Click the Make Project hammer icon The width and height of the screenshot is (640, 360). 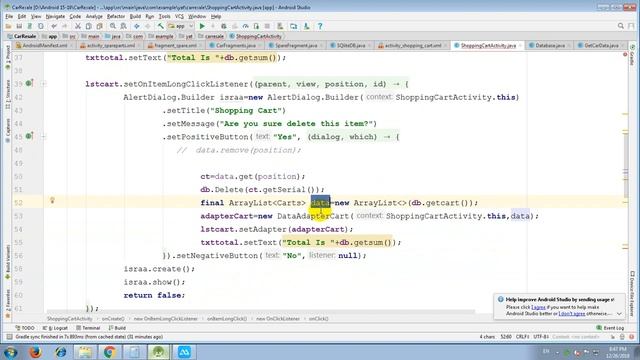coord(161,26)
